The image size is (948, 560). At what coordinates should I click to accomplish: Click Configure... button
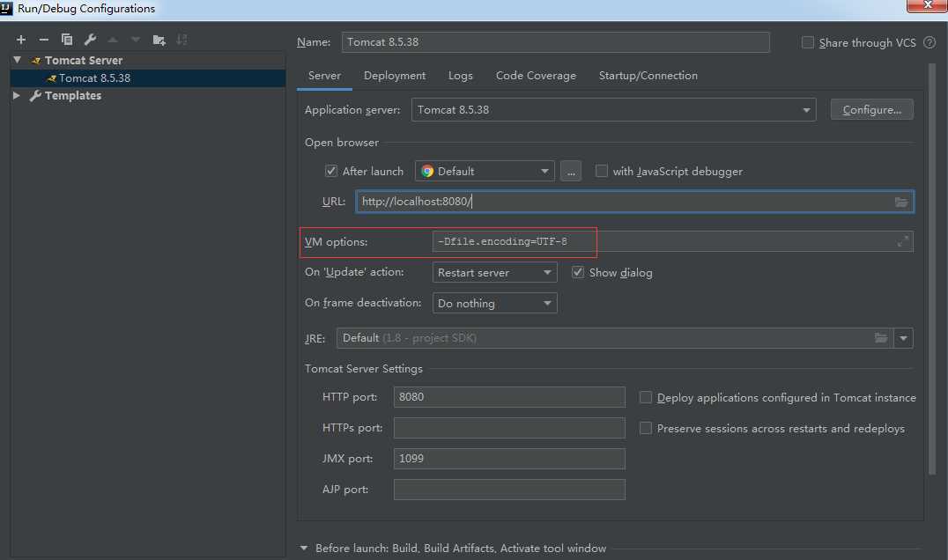click(872, 110)
